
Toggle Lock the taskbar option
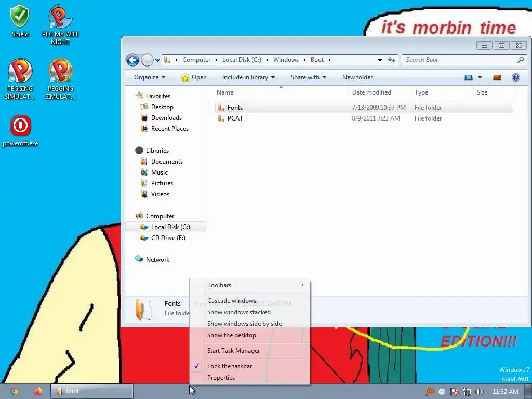click(x=250, y=366)
